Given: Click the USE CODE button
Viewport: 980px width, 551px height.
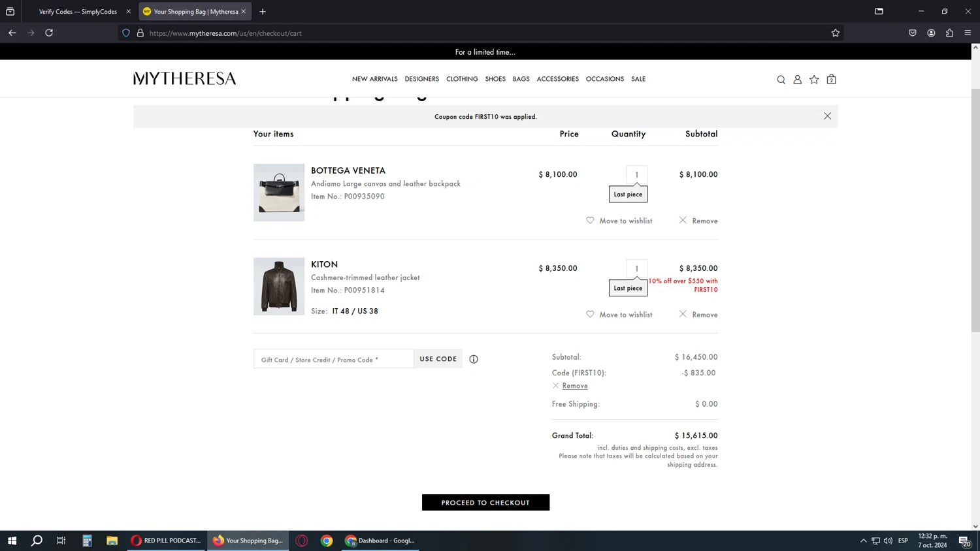Looking at the screenshot, I should pyautogui.click(x=438, y=359).
